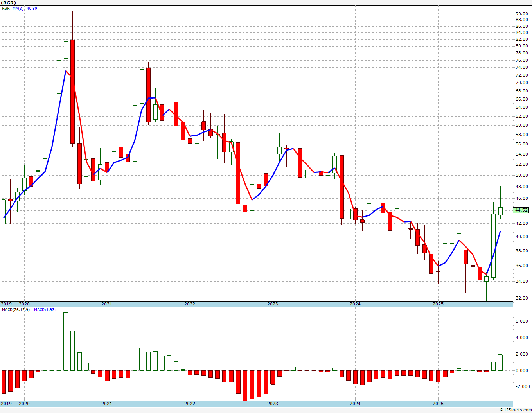
Task: Select the most recent candlestick on the chart
Action: click(x=500, y=211)
